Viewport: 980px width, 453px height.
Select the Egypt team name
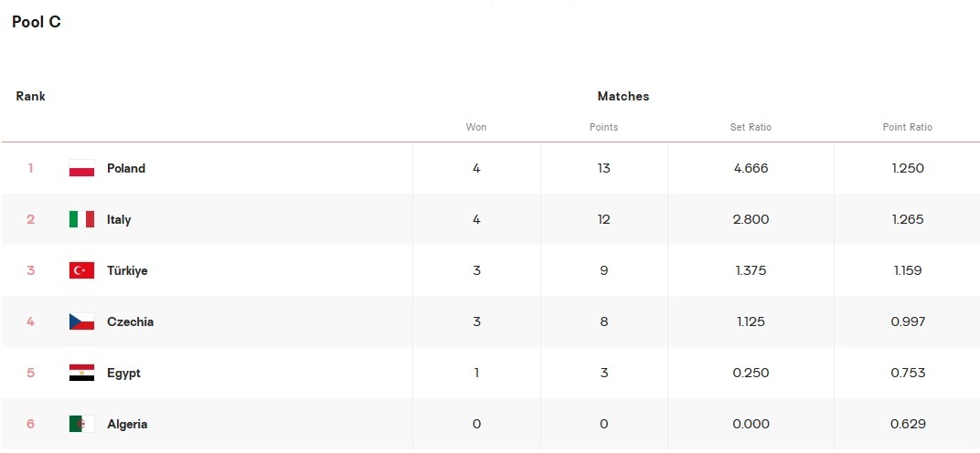(x=123, y=373)
